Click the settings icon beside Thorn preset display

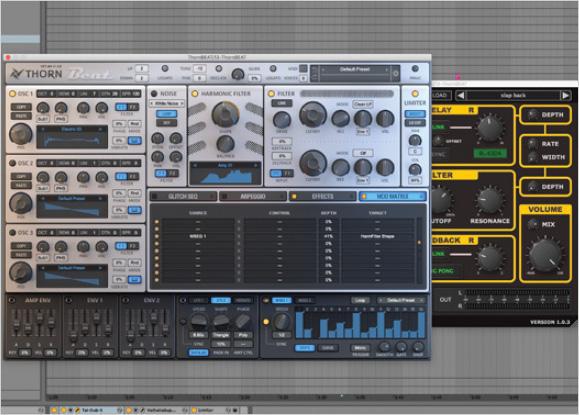click(x=395, y=73)
